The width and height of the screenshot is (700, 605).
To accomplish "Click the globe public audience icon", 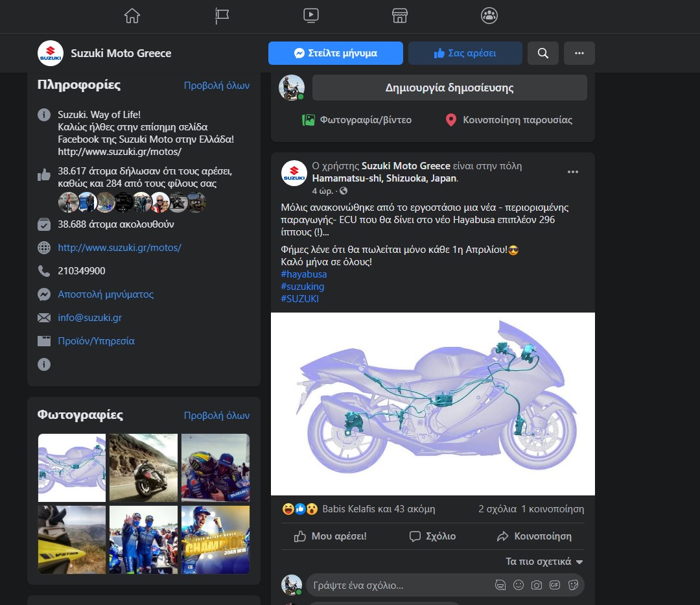I will (x=344, y=191).
